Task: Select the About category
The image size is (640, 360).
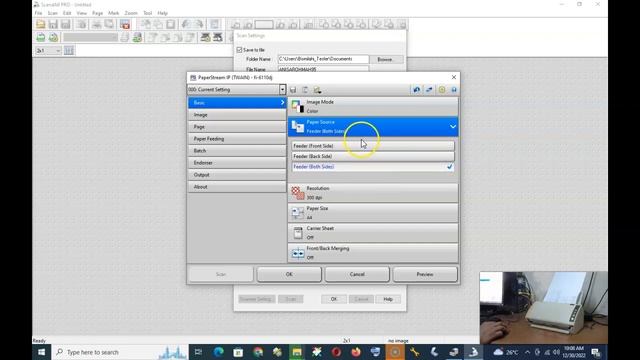Action: click(237, 187)
